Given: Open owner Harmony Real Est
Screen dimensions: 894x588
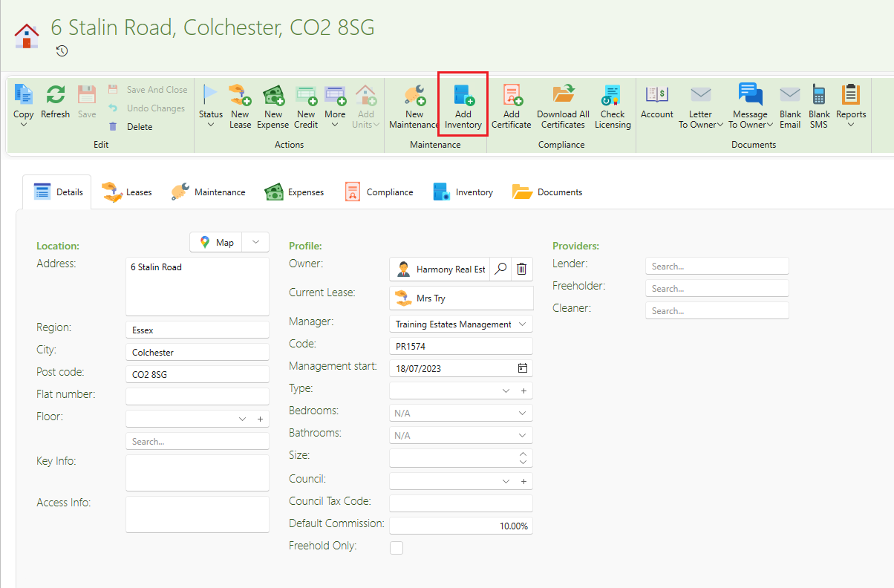Looking at the screenshot, I should click(x=440, y=269).
